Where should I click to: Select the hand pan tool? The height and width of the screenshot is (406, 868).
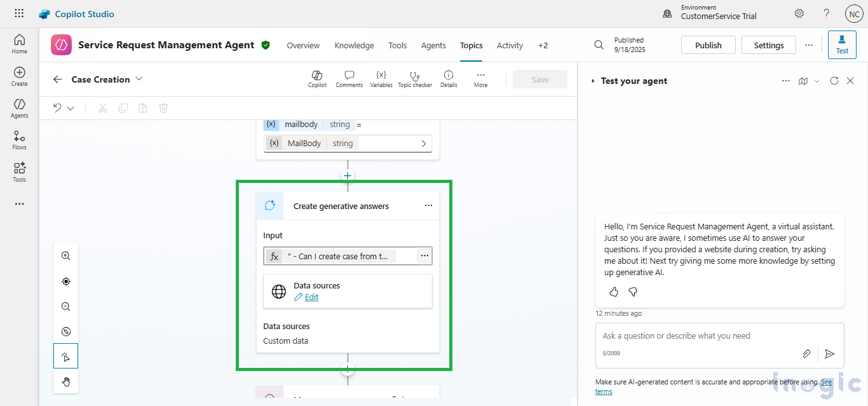click(x=66, y=381)
